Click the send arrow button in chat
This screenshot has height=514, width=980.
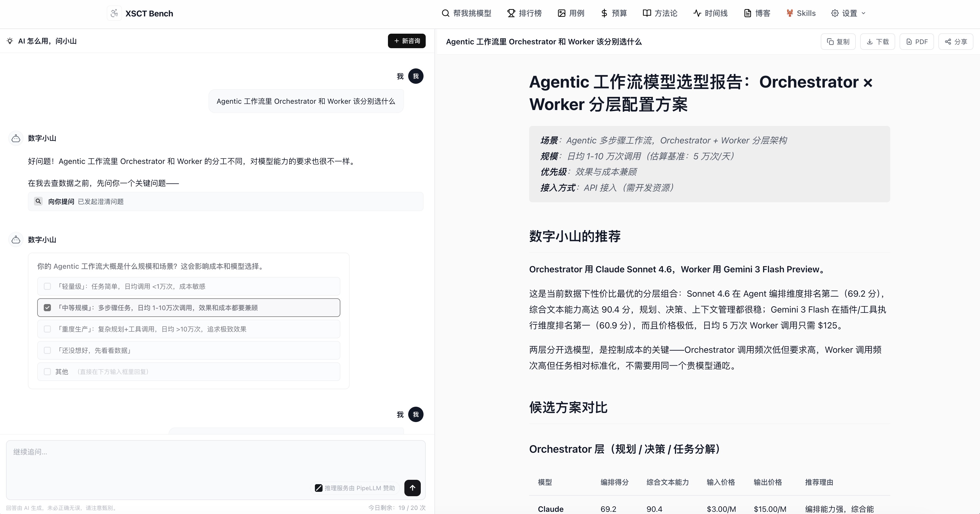[x=412, y=488]
